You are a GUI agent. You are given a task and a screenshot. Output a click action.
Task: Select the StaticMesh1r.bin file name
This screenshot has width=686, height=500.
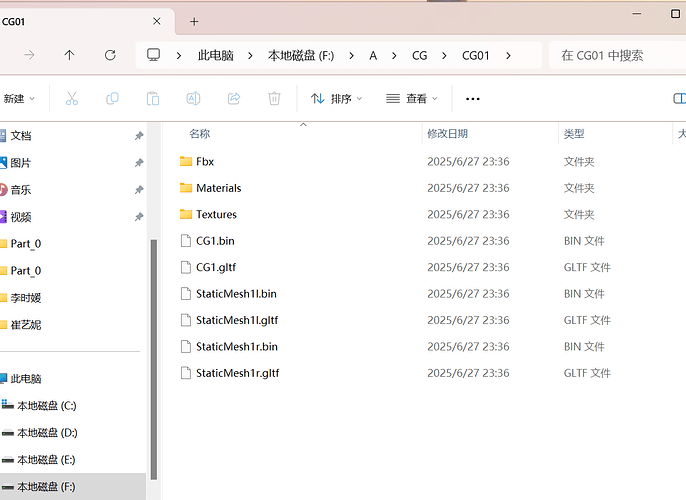coord(237,347)
